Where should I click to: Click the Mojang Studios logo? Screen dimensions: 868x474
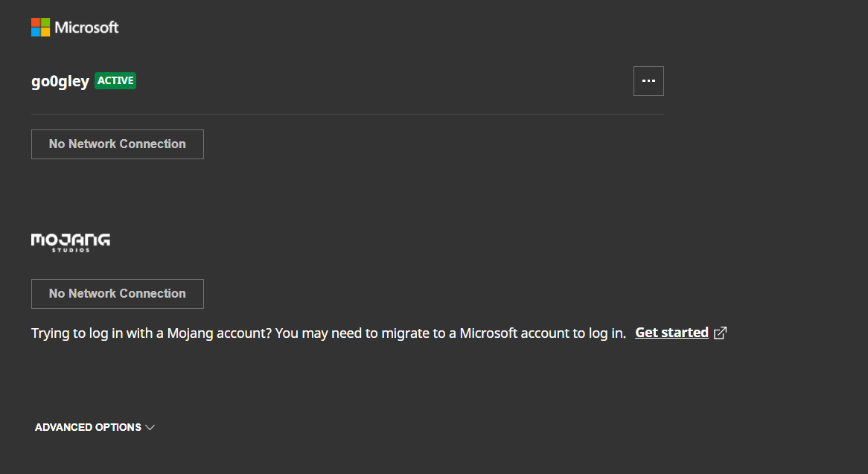coord(71,242)
